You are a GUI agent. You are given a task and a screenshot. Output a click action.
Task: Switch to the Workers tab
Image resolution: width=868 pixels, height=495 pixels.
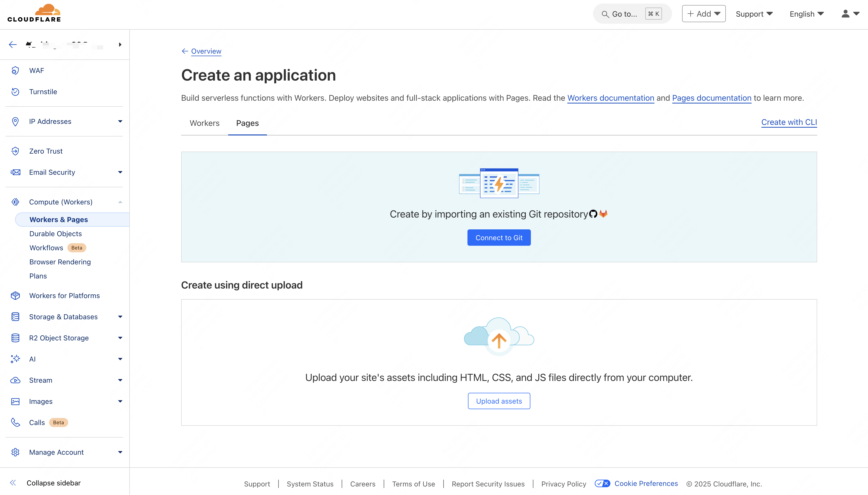pyautogui.click(x=204, y=123)
